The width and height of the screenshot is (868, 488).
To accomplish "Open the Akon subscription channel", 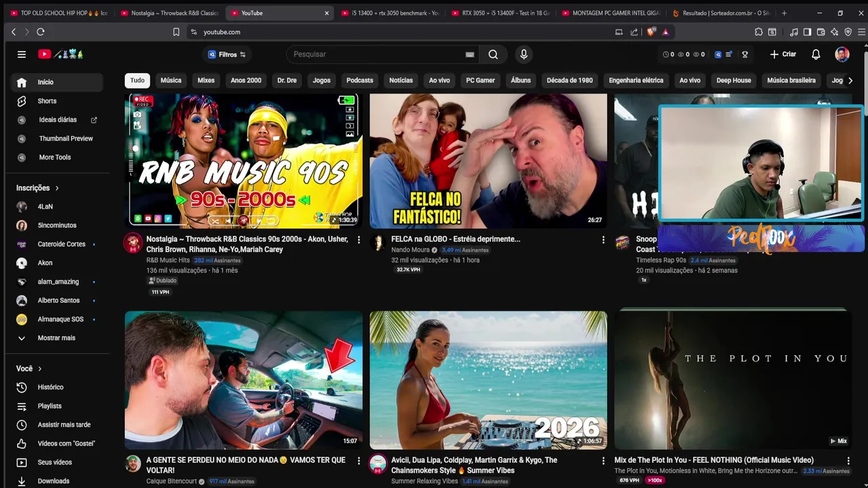I will pos(57,263).
